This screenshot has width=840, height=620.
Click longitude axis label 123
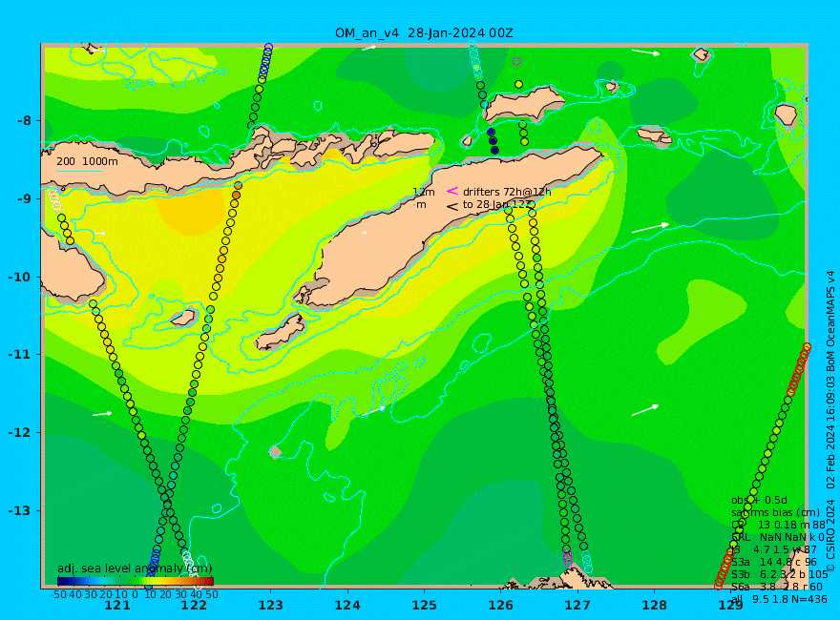click(270, 606)
